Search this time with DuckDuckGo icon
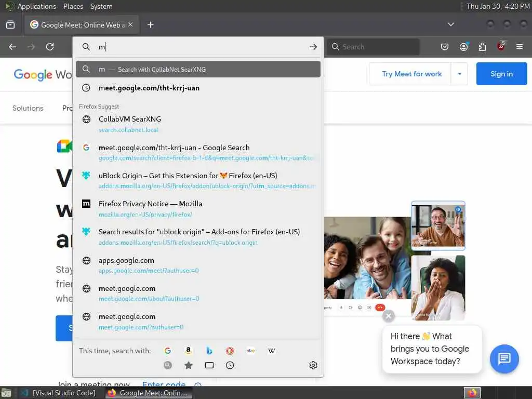Screen dimensions: 532x399 coord(230,351)
